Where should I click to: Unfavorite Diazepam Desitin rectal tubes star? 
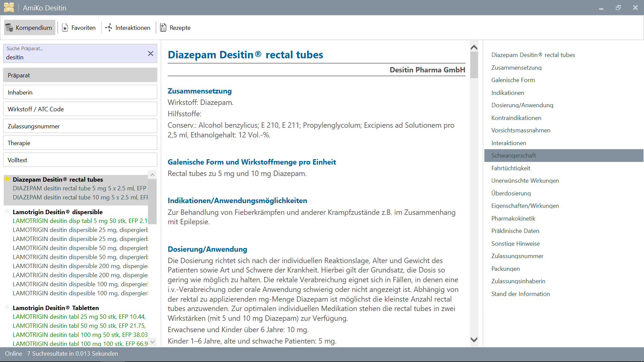click(7, 179)
